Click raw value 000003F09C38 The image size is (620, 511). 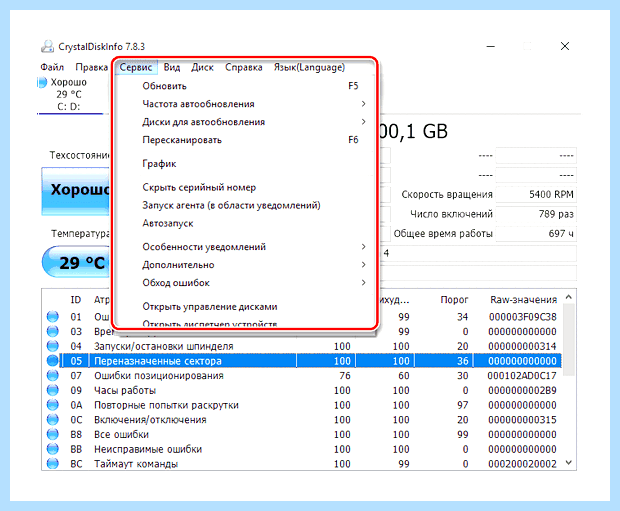(x=522, y=317)
